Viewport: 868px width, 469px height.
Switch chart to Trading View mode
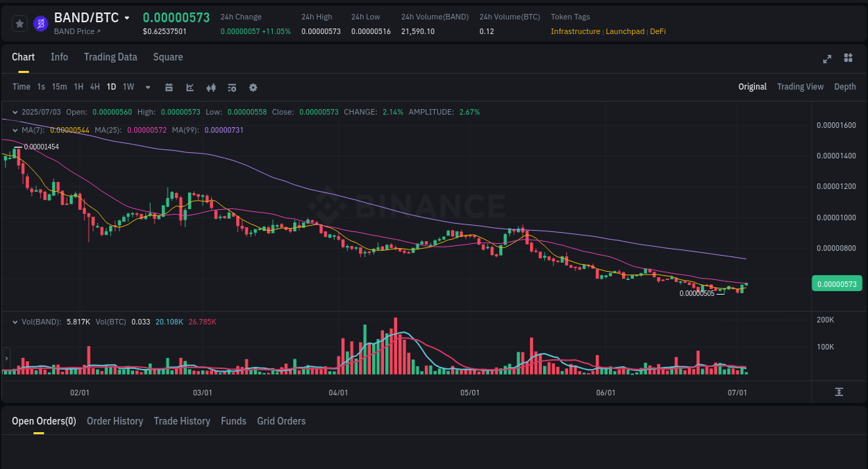coord(800,87)
